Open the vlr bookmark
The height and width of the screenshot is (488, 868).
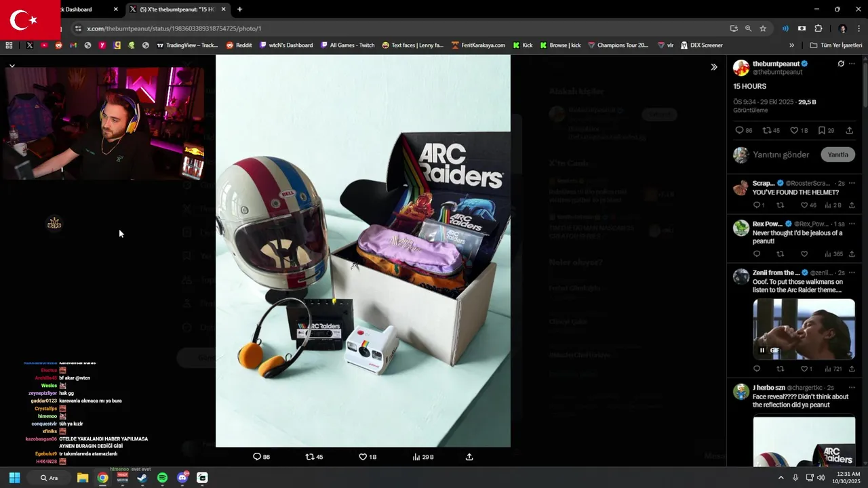coord(665,45)
